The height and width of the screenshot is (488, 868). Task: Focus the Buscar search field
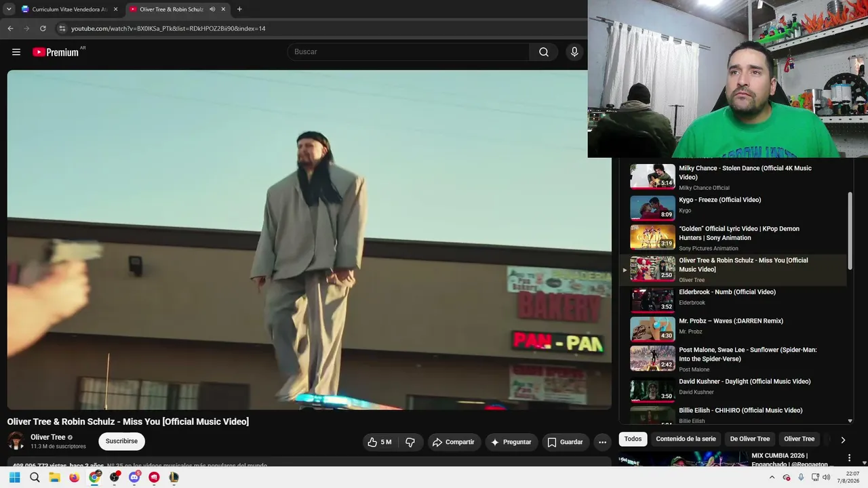coord(408,52)
